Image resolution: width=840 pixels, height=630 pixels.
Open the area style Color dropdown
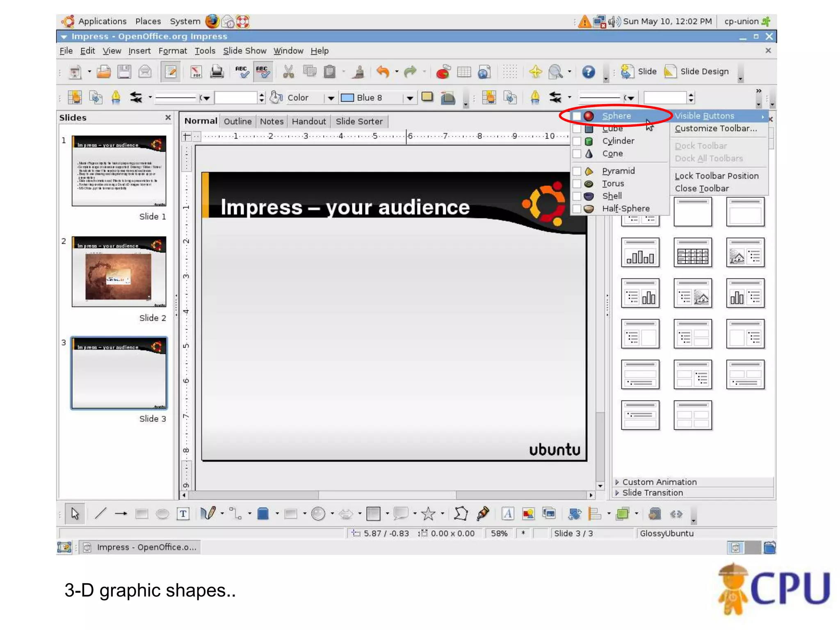(x=331, y=98)
